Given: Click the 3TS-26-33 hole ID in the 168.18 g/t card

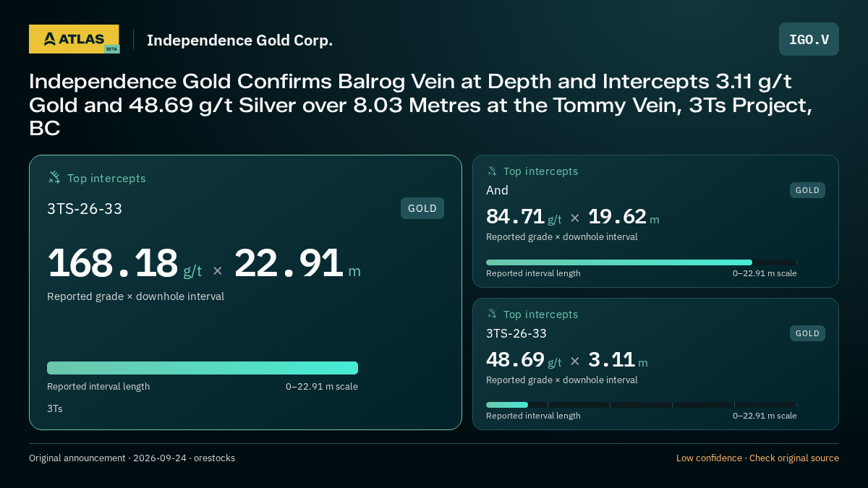Looking at the screenshot, I should click(85, 209).
